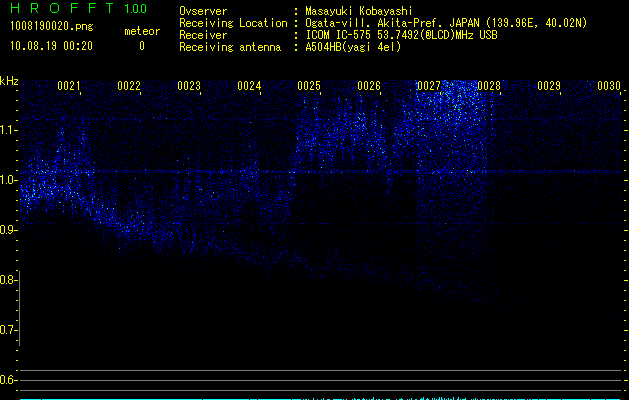The width and height of the screenshot is (629, 400).
Task: Click the kHz unit label
Action: click(9, 81)
